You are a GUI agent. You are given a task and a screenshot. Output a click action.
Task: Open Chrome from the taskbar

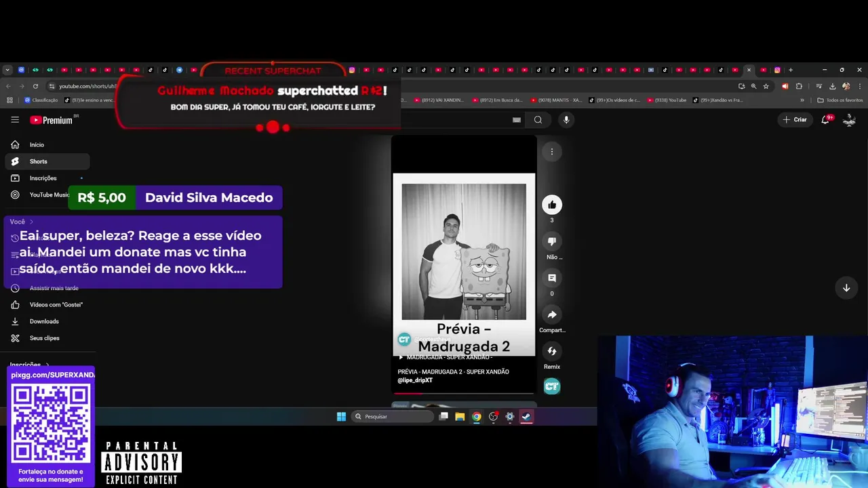(x=477, y=417)
